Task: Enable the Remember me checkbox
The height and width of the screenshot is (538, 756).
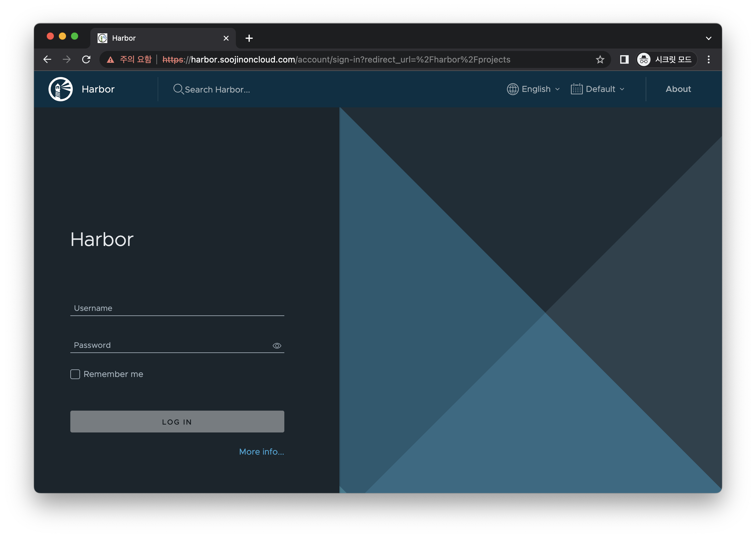Action: point(75,374)
